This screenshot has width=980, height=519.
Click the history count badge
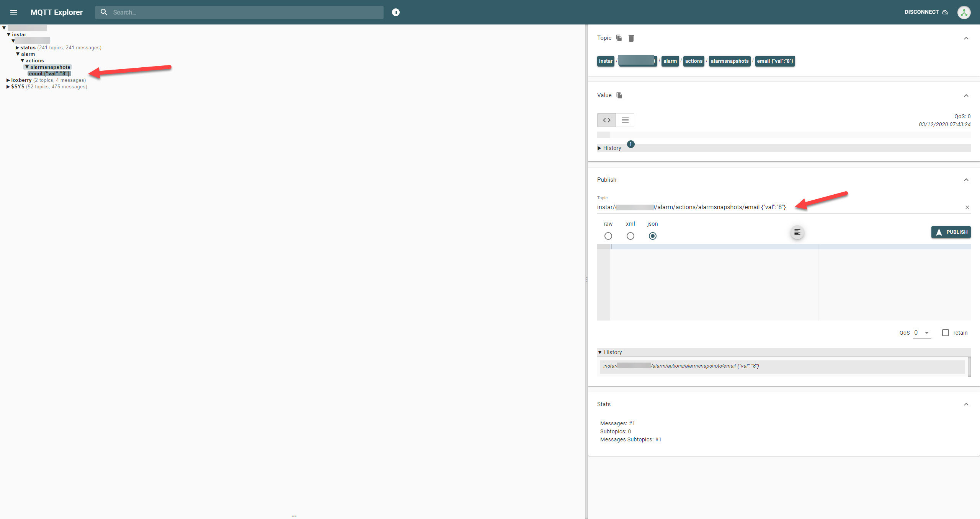click(x=631, y=144)
